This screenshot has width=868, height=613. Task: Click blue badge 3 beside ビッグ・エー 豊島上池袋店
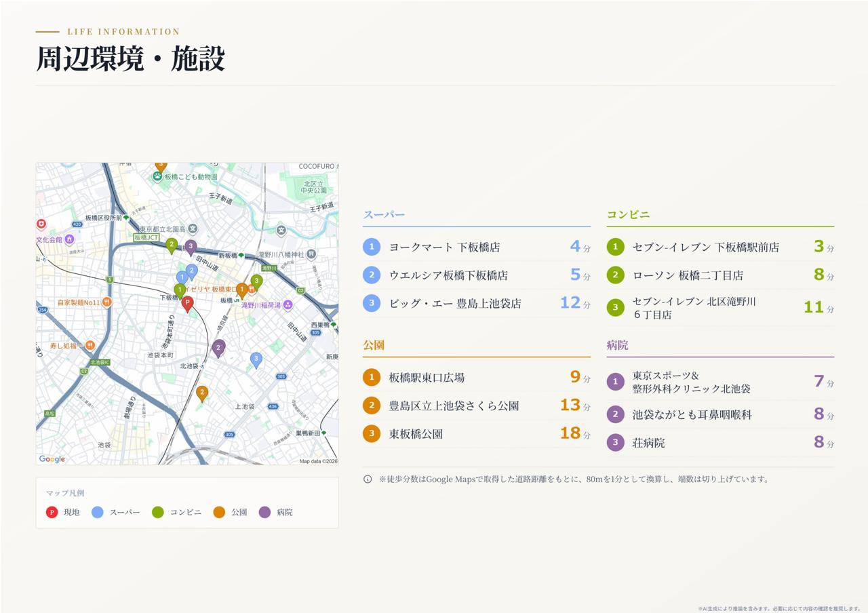coord(372,303)
